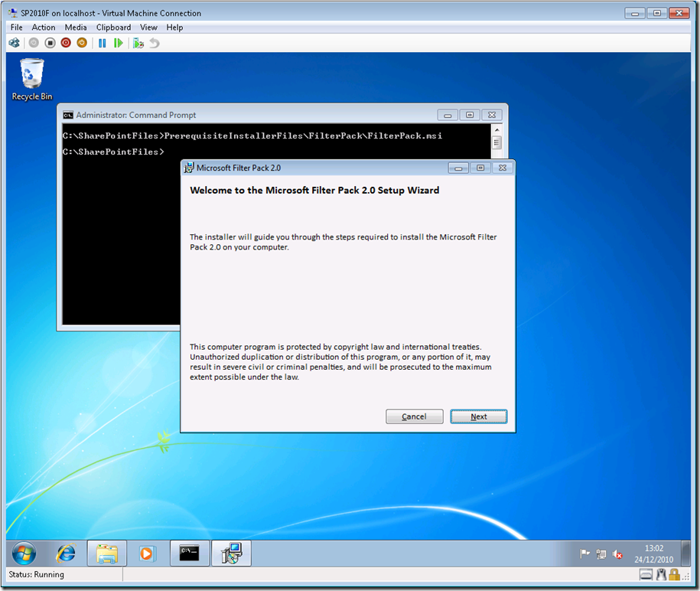Viewport: 700px width, 591px height.
Task: Reset the virtual machine with green play icon
Action: pos(119,43)
